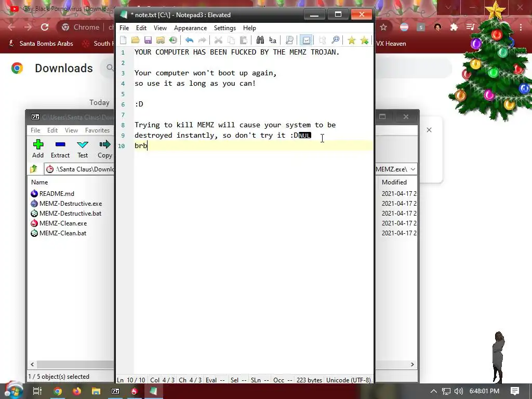Viewport: 532px width, 399px height.
Task: Open the File menu in Notepad3
Action: click(x=124, y=28)
